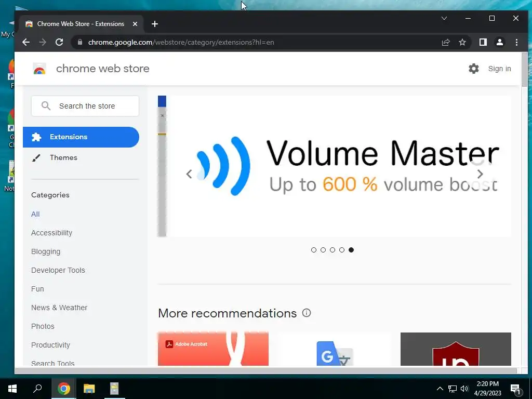This screenshot has height=399, width=532.
Task: Choose the Search Tools category
Action: click(52, 363)
